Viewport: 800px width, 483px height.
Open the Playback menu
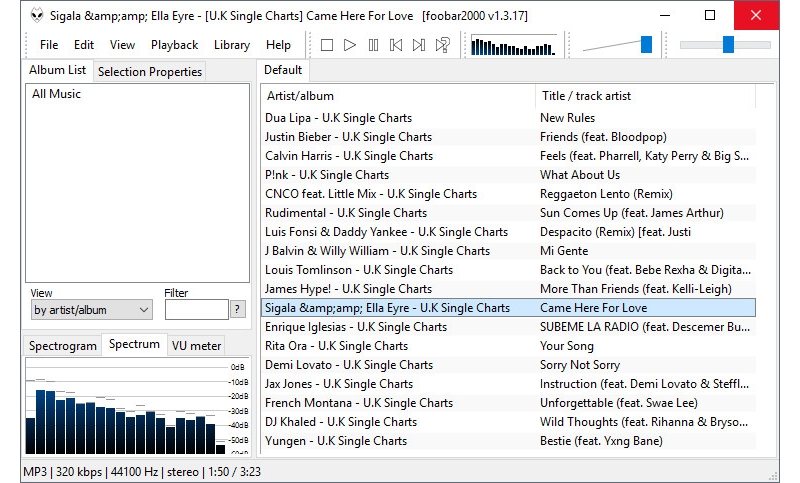coord(174,45)
